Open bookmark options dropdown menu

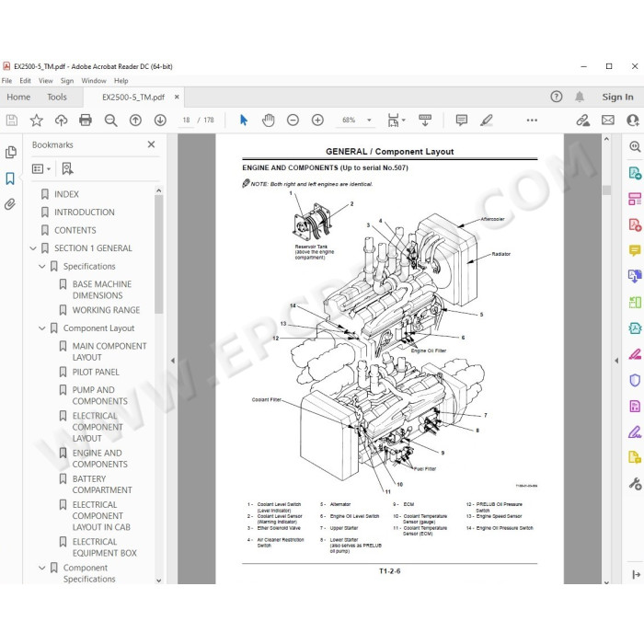point(41,168)
